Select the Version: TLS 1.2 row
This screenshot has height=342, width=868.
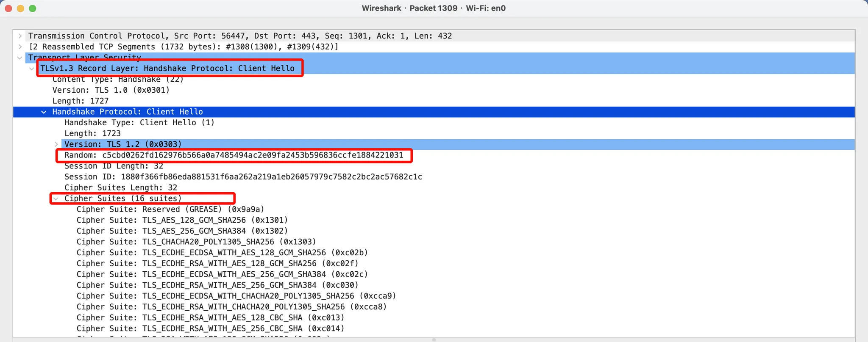123,144
